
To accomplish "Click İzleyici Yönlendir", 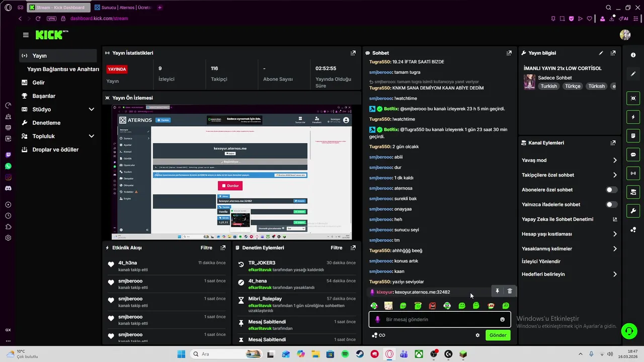I will (541, 261).
